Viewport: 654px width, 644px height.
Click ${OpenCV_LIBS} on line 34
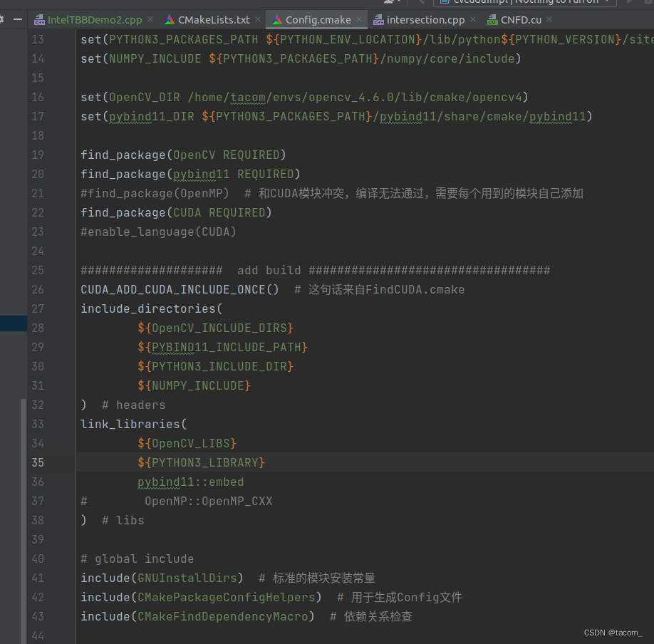pyautogui.click(x=187, y=443)
